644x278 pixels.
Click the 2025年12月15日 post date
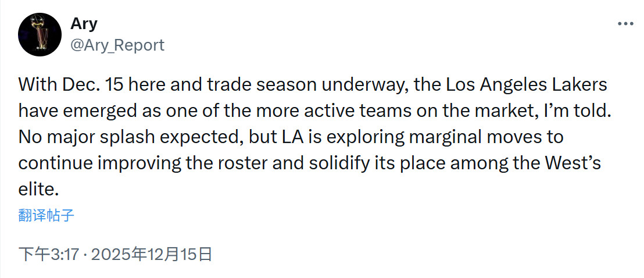coord(152,254)
